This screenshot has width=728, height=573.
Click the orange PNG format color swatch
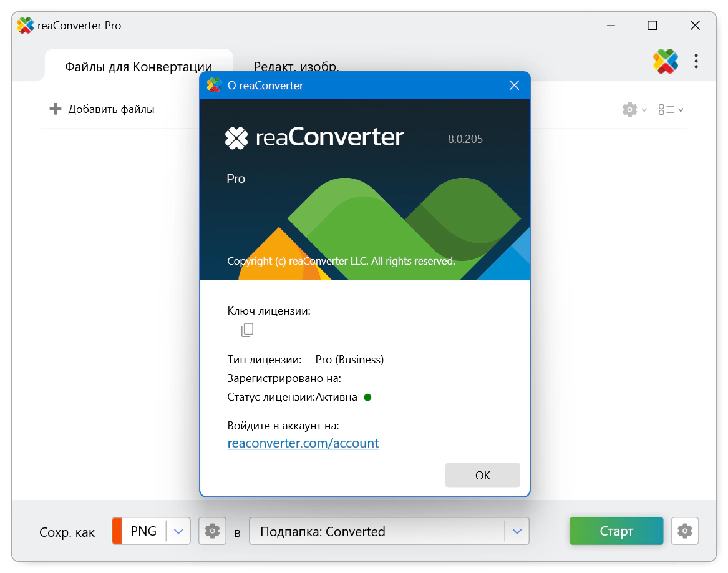pos(117,531)
